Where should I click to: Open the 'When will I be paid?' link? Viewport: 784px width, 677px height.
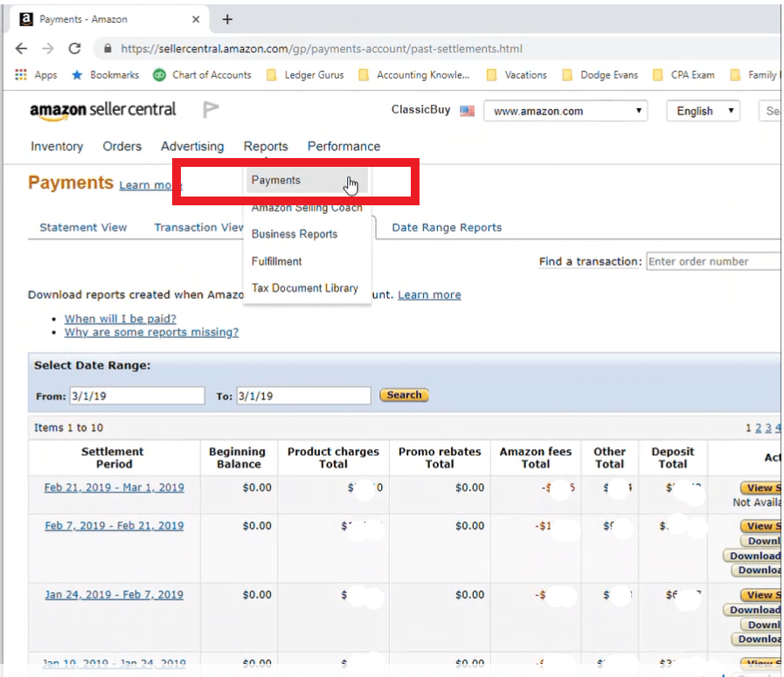[120, 319]
